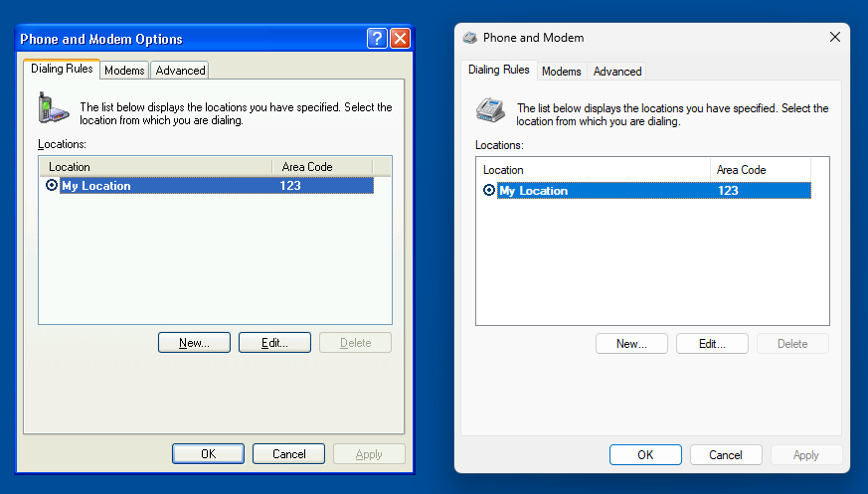The height and width of the screenshot is (494, 868).
Task: Click New... button in Phone and Modem Options
Action: click(194, 343)
